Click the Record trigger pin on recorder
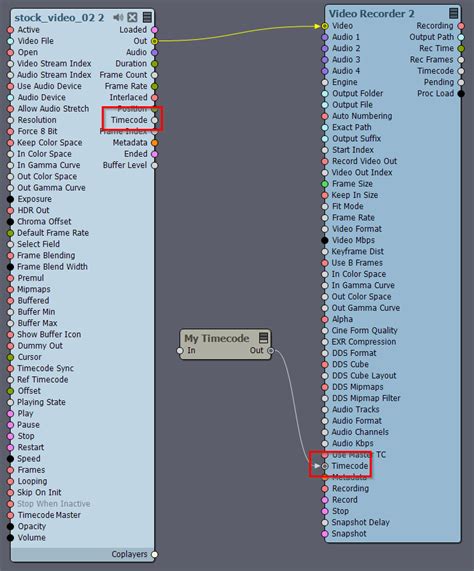The height and width of the screenshot is (571, 474). [x=325, y=500]
